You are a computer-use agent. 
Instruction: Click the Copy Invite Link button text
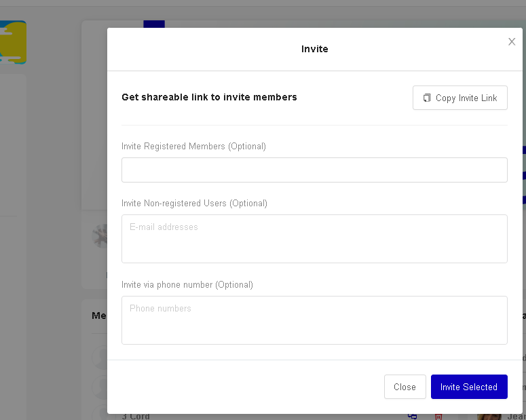pos(466,98)
